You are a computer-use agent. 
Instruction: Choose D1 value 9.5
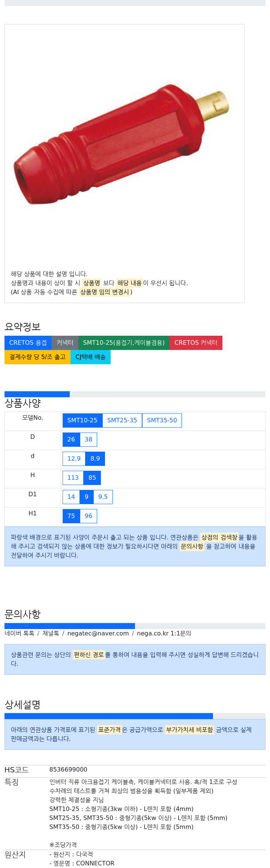coord(103,497)
